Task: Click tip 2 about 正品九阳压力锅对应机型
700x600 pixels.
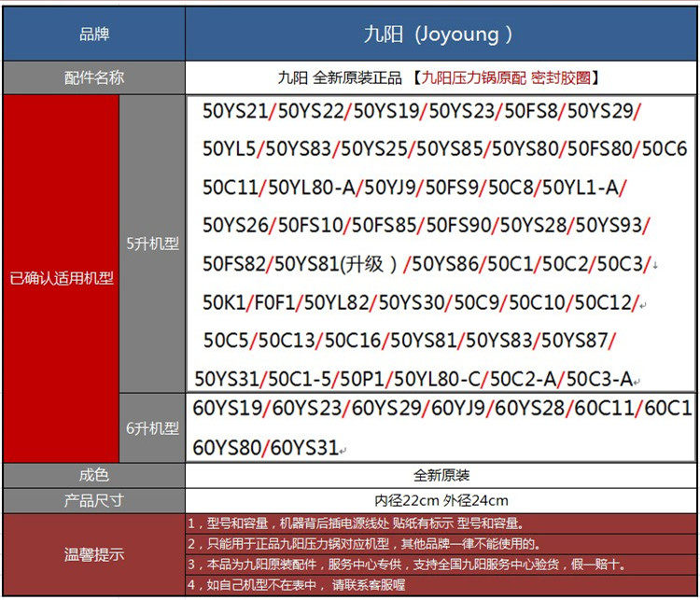Action: pyautogui.click(x=441, y=544)
